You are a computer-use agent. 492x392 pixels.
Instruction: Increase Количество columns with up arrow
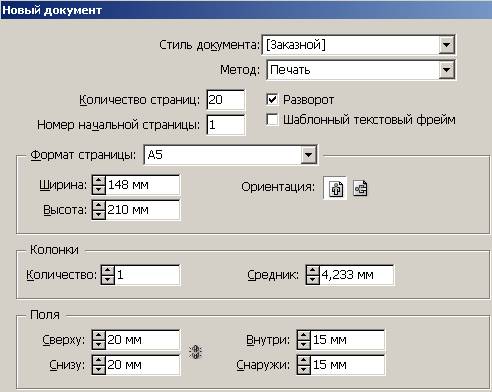[x=107, y=270]
